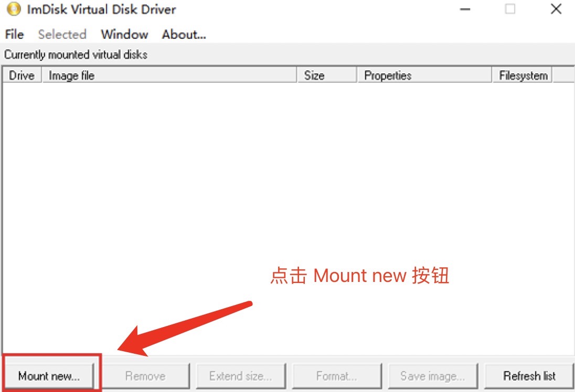Close the ImDisk Virtual Disk Driver window
Screen dimensions: 575x392
pyautogui.click(x=556, y=9)
